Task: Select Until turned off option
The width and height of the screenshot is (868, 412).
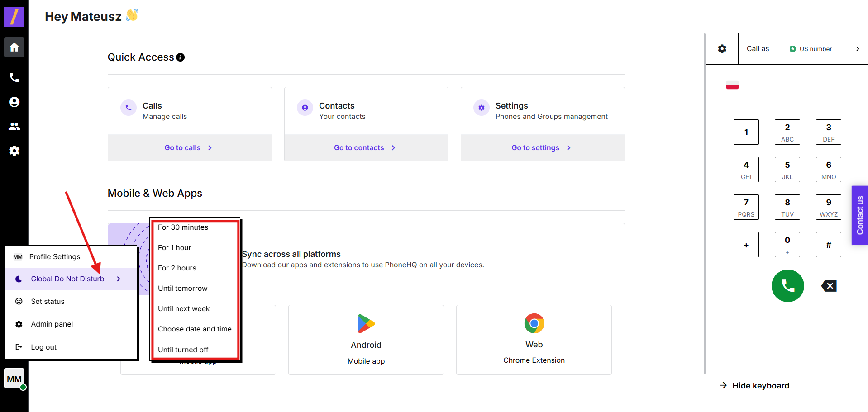Action: coord(195,350)
